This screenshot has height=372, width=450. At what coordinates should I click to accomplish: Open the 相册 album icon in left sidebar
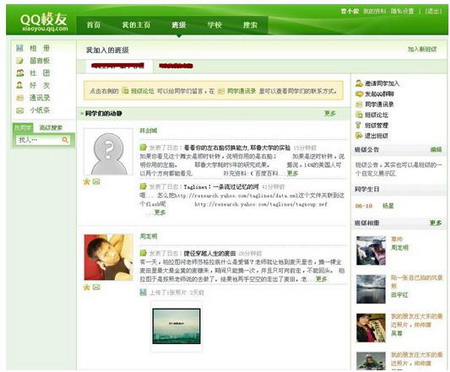pos(20,48)
